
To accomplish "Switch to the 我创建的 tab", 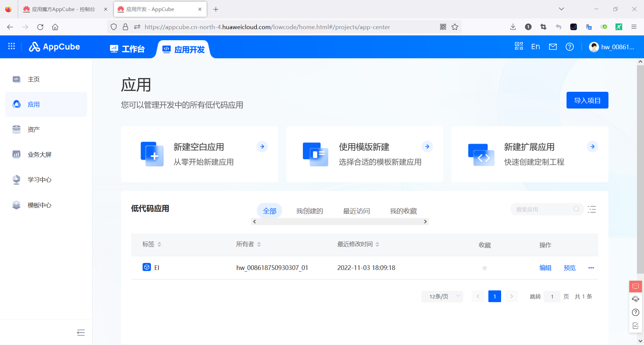I will coord(309,211).
